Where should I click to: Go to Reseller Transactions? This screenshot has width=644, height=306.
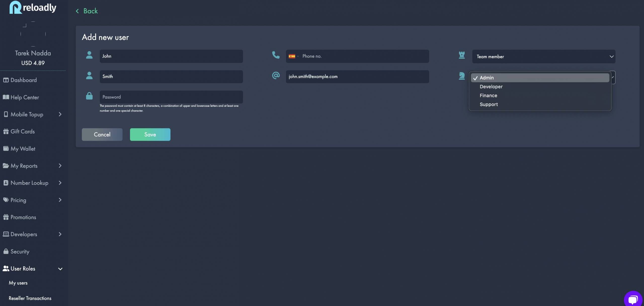30,298
